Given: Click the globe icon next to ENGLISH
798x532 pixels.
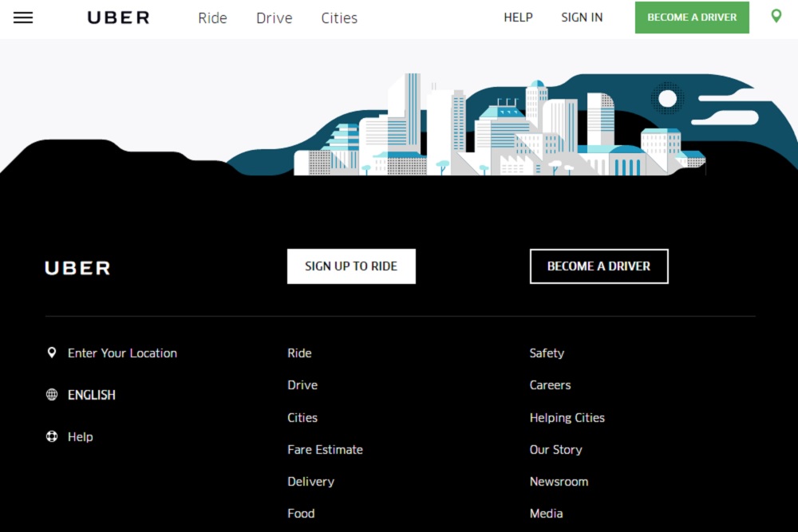Looking at the screenshot, I should (x=52, y=394).
